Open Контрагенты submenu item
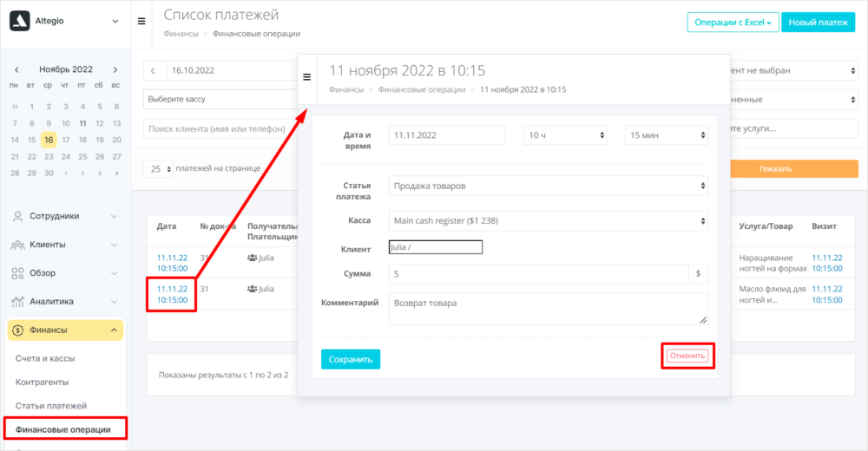This screenshot has height=451, width=868. (42, 382)
